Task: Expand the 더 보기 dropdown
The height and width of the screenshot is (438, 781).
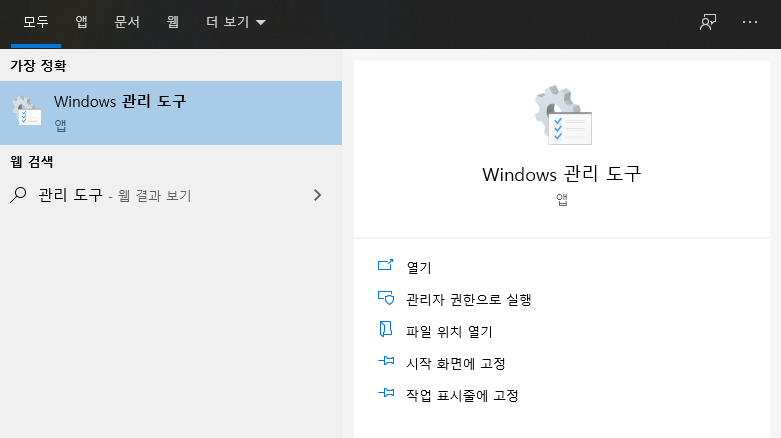Action: [236, 22]
